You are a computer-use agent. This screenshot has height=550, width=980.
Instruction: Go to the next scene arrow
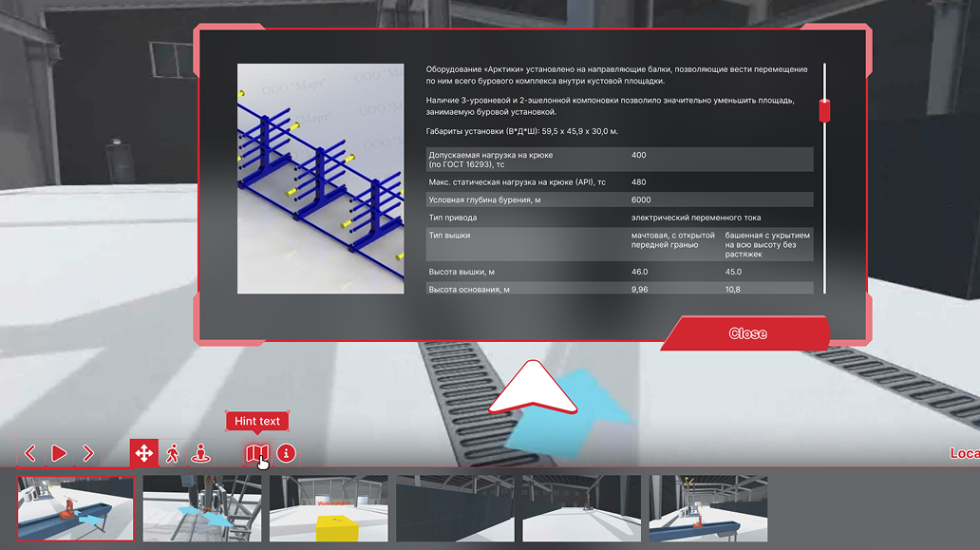pyautogui.click(x=88, y=453)
